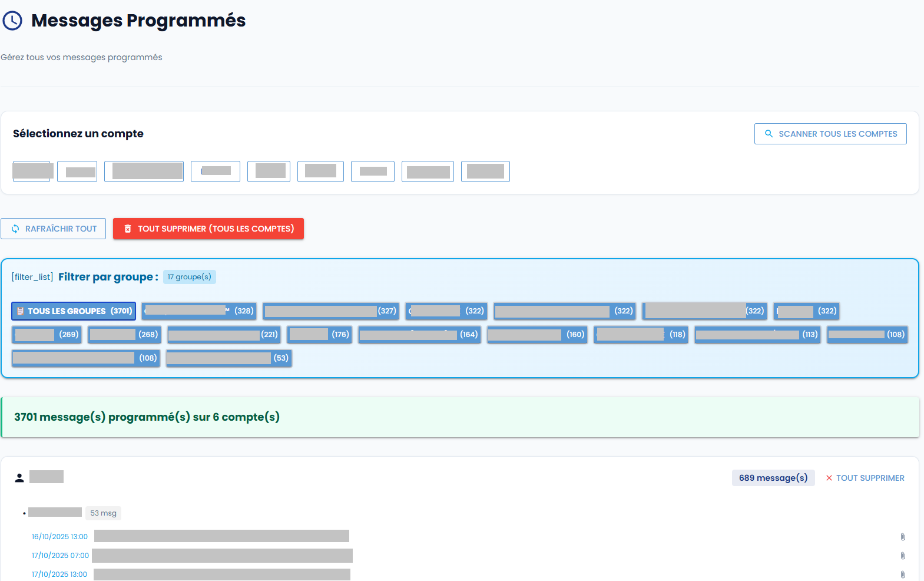Click the magnifier icon in Scanner tous les comptes
Screen dimensions: 924x581
769,134
